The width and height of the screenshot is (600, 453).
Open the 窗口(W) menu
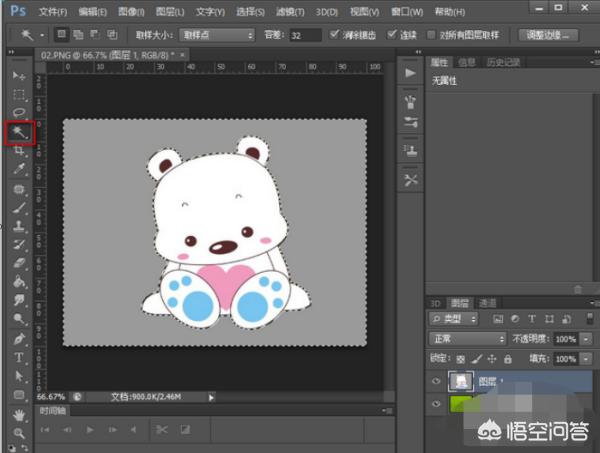(x=407, y=12)
